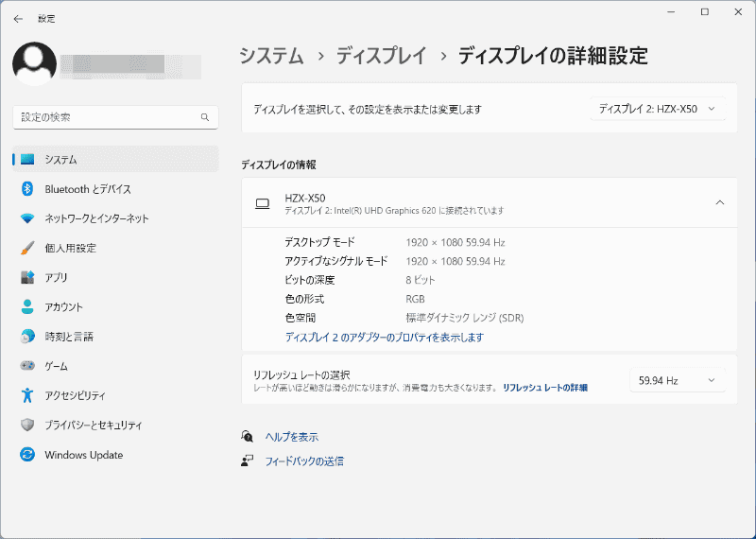Click the Windows Update sync icon
756x539 pixels.
coord(27,455)
